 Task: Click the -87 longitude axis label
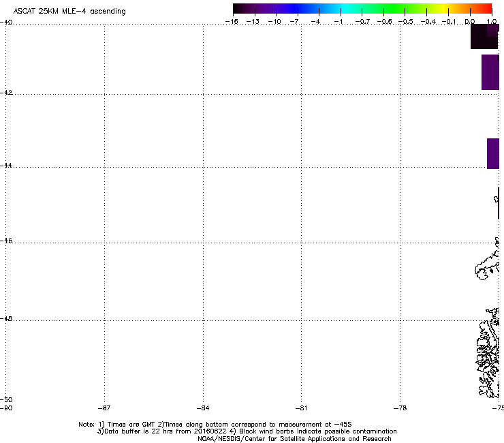point(104,408)
